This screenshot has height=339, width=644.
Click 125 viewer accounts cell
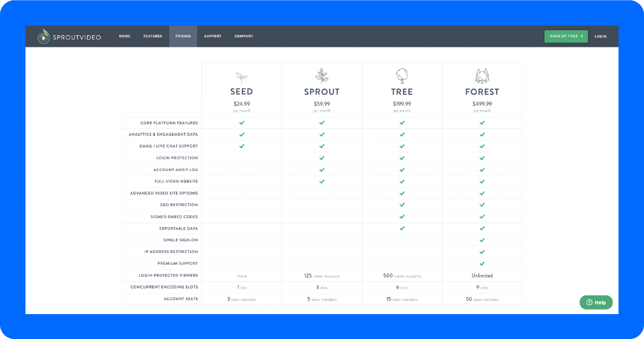pyautogui.click(x=322, y=275)
